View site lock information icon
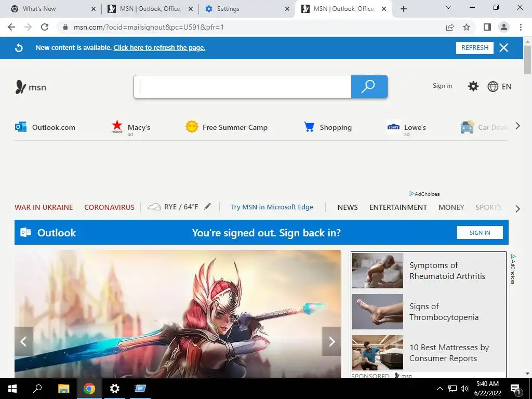This screenshot has width=532, height=399. pyautogui.click(x=65, y=27)
